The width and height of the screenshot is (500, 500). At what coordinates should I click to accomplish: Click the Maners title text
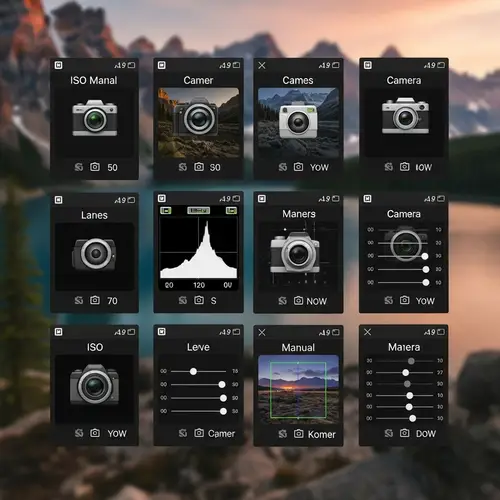299,214
